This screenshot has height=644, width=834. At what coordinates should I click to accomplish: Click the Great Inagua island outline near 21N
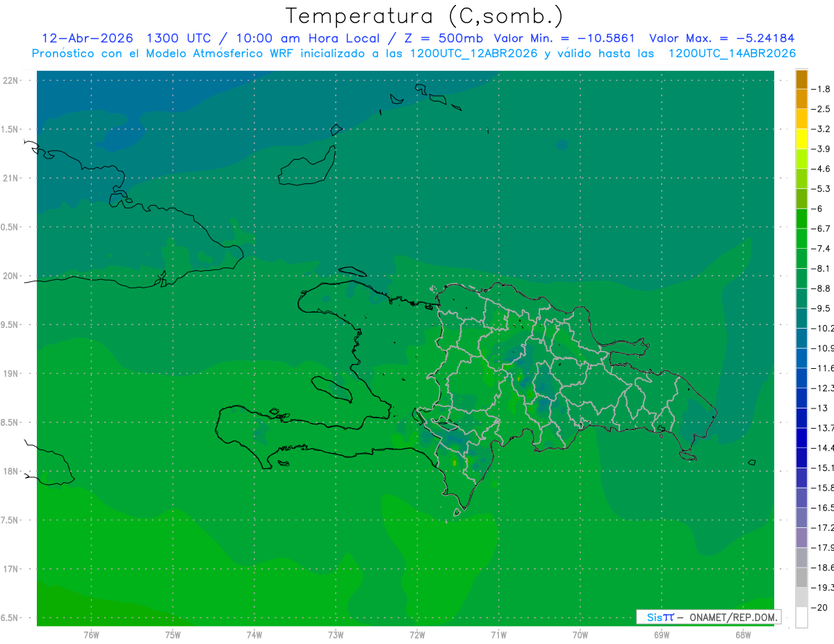pyautogui.click(x=307, y=167)
